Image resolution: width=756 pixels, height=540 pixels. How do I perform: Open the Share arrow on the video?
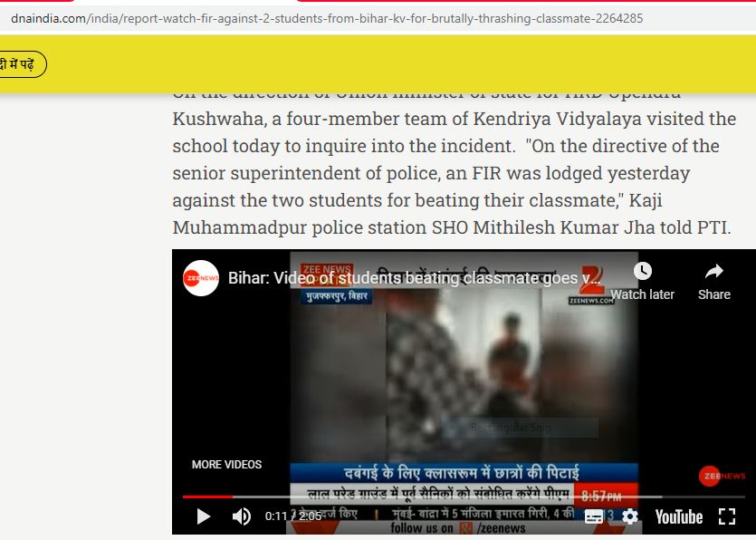point(714,282)
